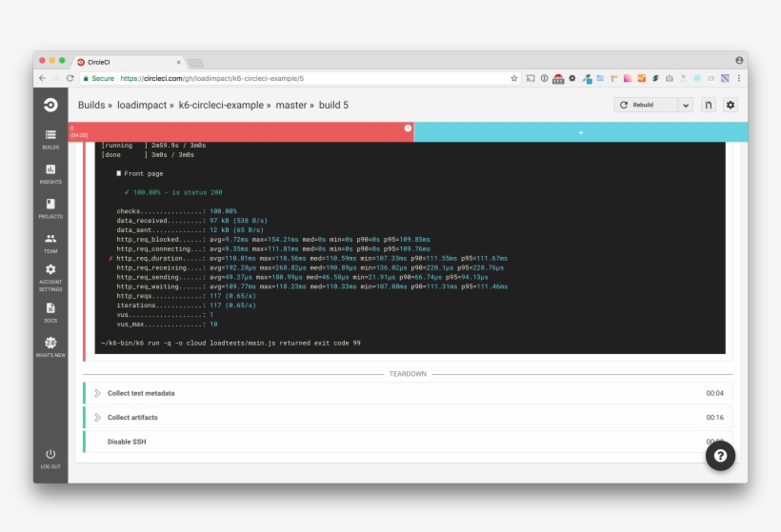This screenshot has height=532, width=781.
Task: Click build 5 breadcrumb text
Action: pyautogui.click(x=333, y=105)
